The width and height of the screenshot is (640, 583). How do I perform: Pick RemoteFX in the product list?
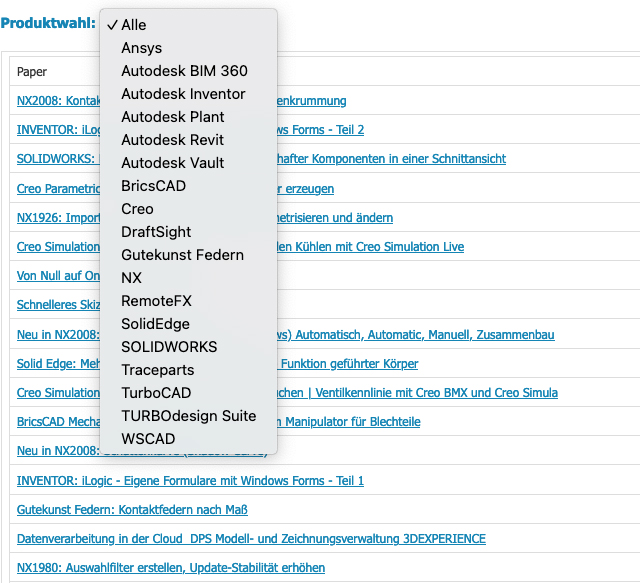pos(188,301)
